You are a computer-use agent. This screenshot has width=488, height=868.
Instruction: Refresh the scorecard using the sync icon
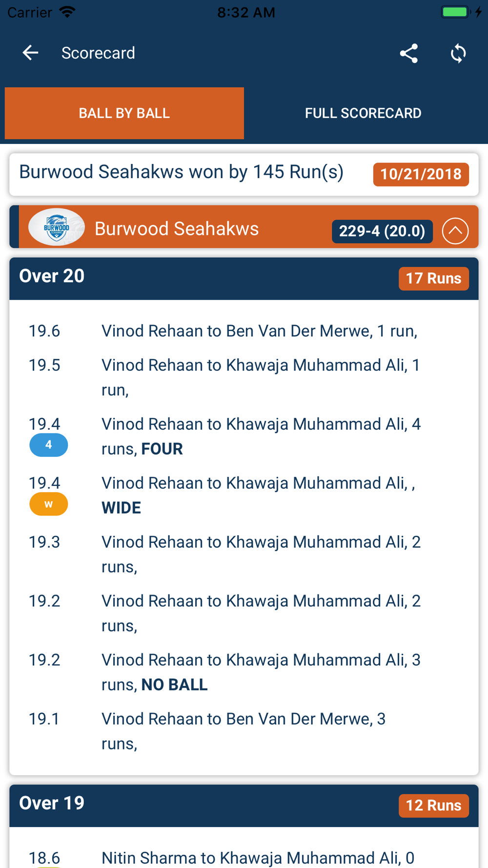pos(458,53)
